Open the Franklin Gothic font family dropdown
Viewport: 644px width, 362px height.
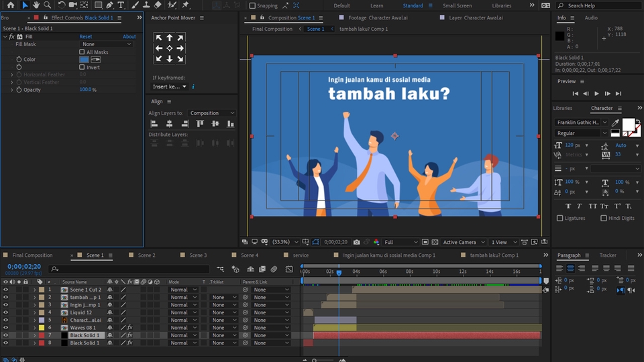click(x=581, y=122)
